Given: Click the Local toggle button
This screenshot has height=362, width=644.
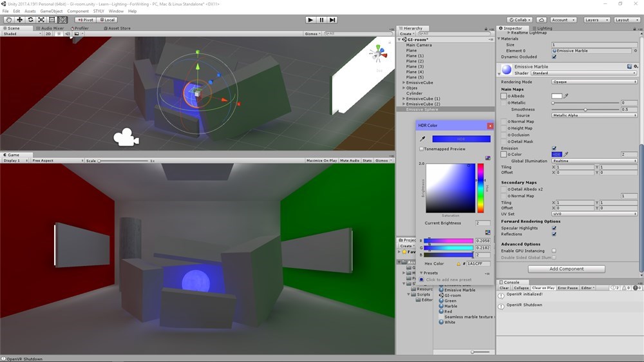Looking at the screenshot, I should click(108, 20).
